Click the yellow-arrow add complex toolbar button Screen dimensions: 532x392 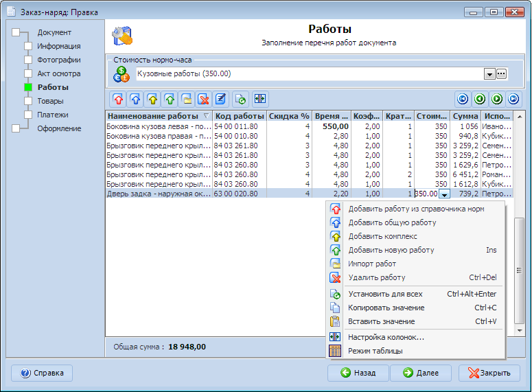point(152,99)
